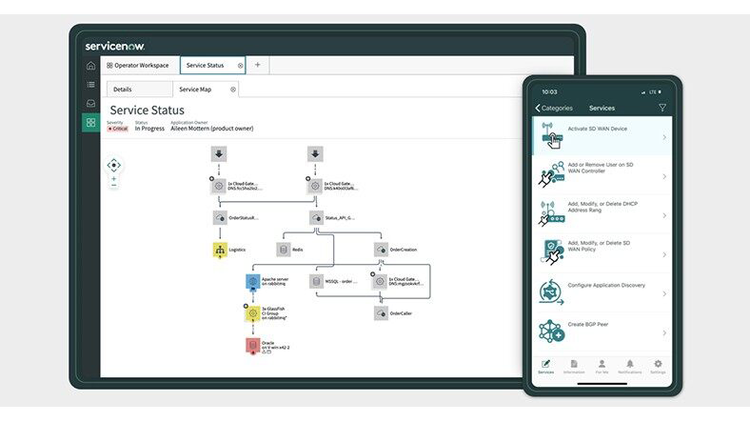Open the inbox icon in the sidebar
Screen dimensions: 750x422
point(90,103)
